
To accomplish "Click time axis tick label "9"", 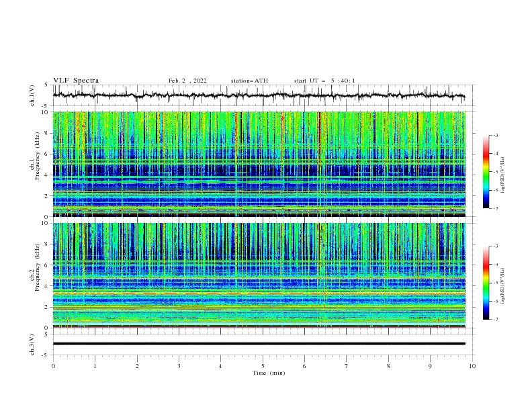I will [x=430, y=366].
